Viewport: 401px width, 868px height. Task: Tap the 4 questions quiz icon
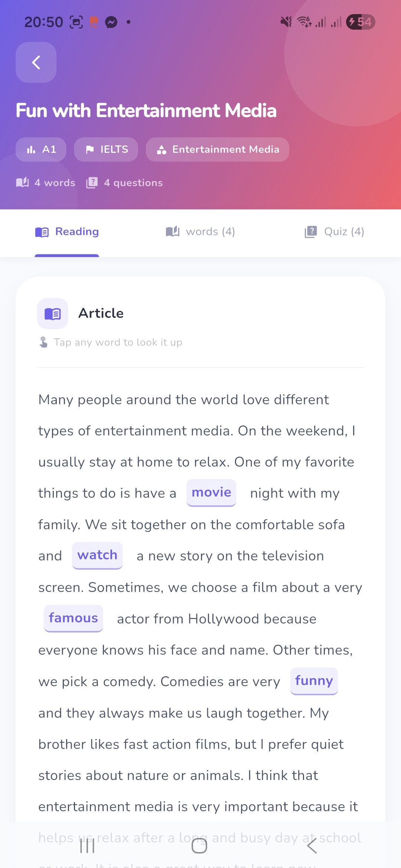(92, 183)
